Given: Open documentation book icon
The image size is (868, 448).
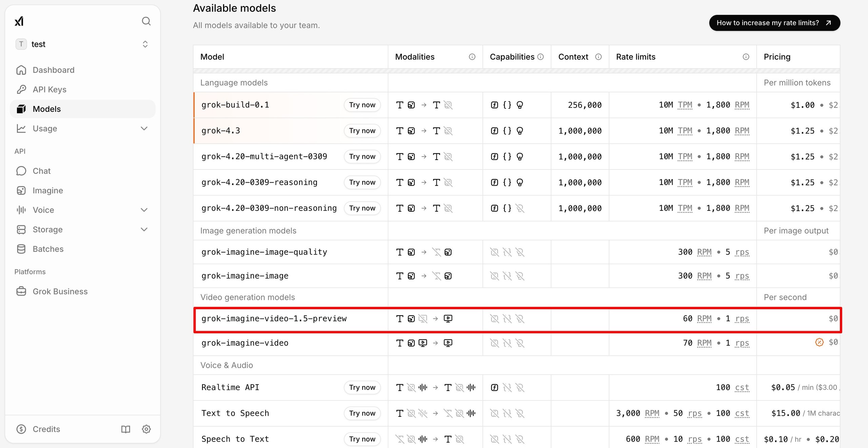Looking at the screenshot, I should (x=126, y=429).
